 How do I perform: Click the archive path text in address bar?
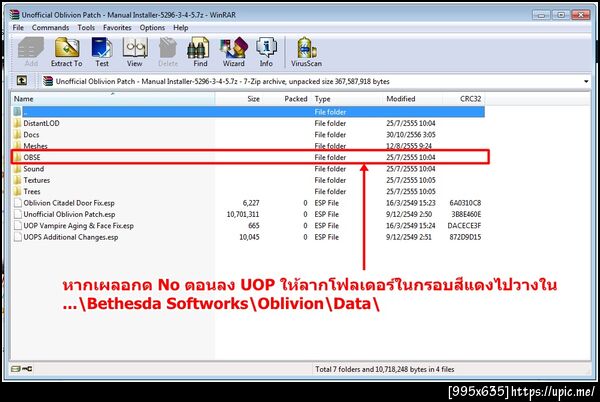(x=222, y=81)
